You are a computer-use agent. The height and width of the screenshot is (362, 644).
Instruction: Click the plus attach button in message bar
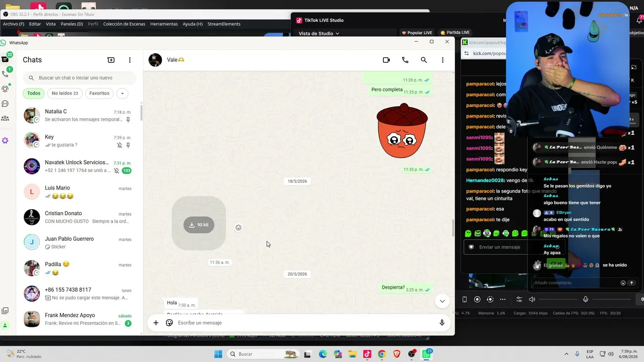pos(156,323)
